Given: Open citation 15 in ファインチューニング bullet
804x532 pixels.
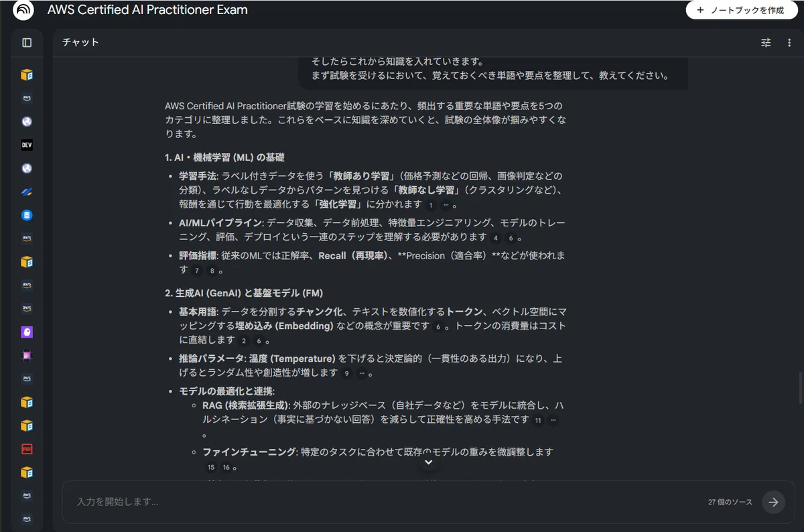Looking at the screenshot, I should [x=211, y=468].
